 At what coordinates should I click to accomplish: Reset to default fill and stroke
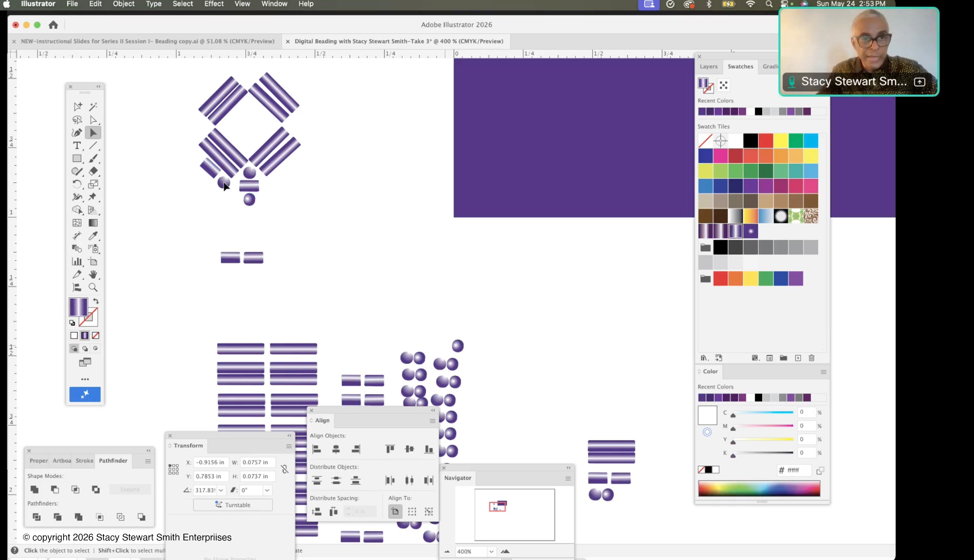pyautogui.click(x=72, y=323)
